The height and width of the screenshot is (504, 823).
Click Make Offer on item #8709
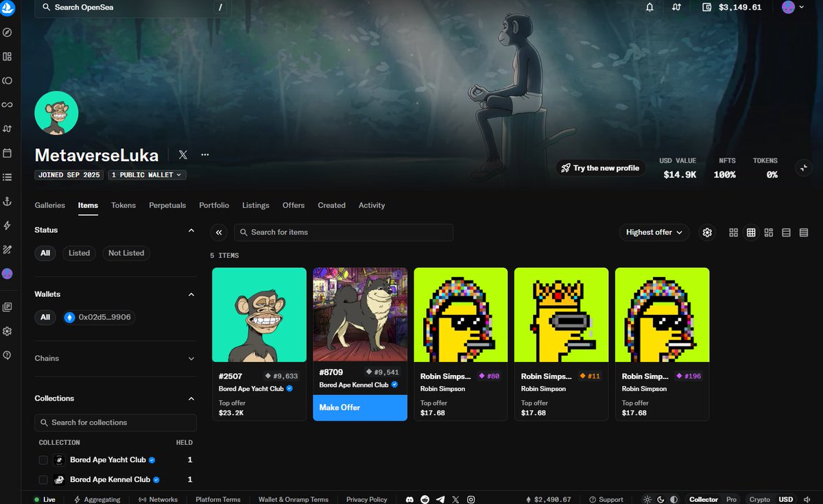pyautogui.click(x=360, y=407)
